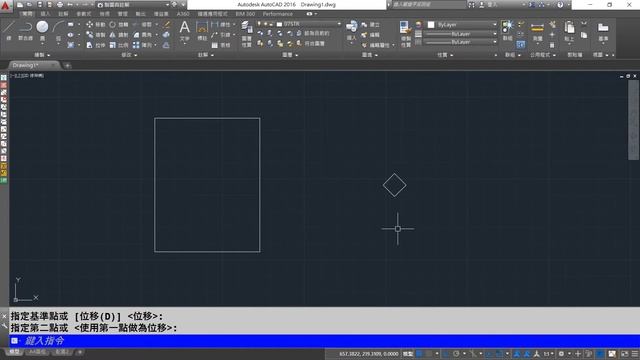Toggle group selection in Groups panel
The height and width of the screenshot is (360, 640).
[x=520, y=44]
